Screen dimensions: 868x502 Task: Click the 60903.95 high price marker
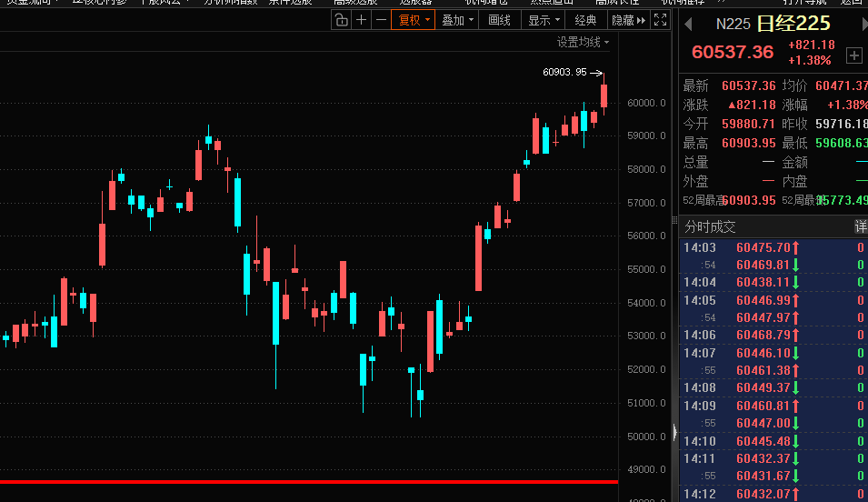pyautogui.click(x=564, y=73)
